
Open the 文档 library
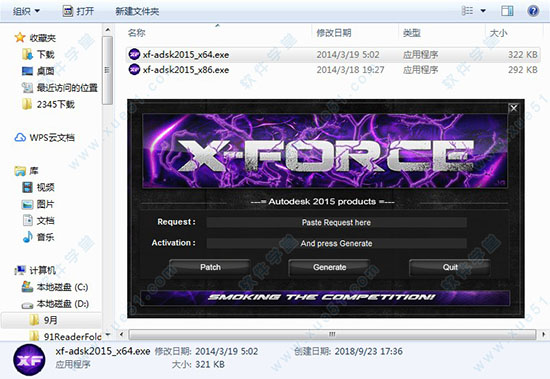tap(38, 220)
